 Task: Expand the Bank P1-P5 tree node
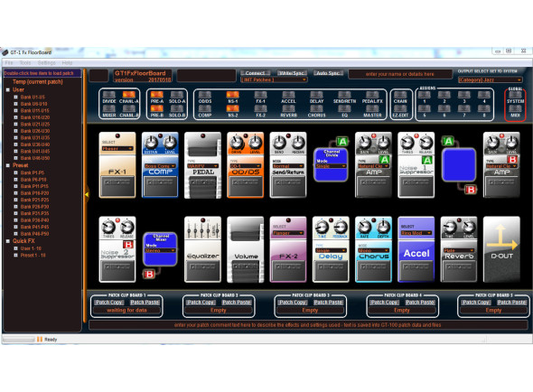15,173
